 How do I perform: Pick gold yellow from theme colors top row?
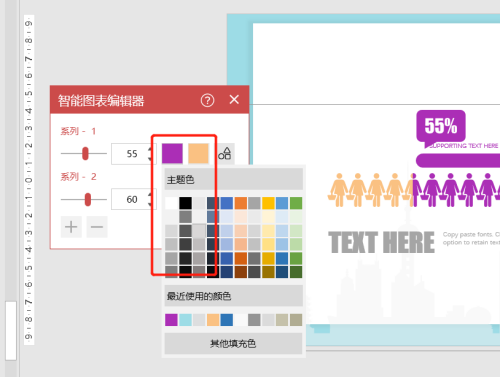click(268, 203)
